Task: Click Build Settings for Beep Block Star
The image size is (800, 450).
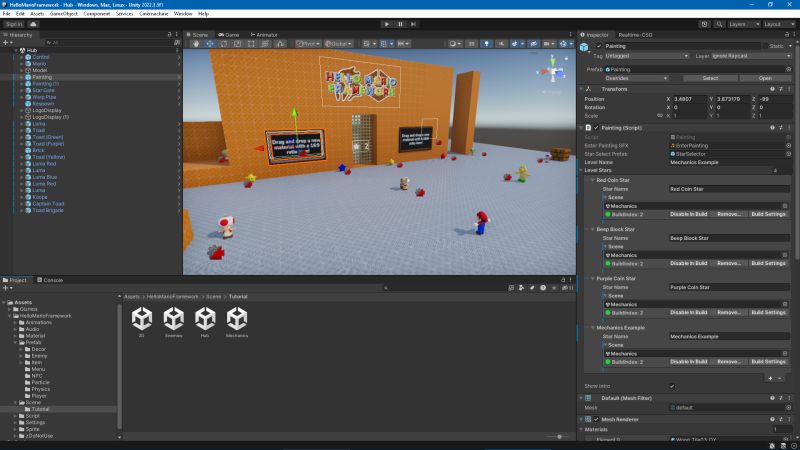Action: 768,263
